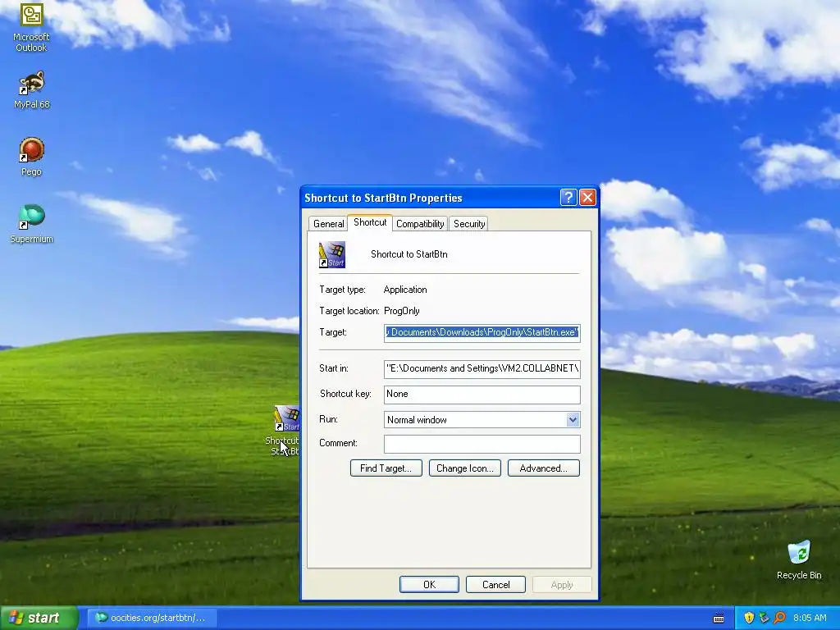Click the network connection tray icon
The image size is (840, 630).
764,618
